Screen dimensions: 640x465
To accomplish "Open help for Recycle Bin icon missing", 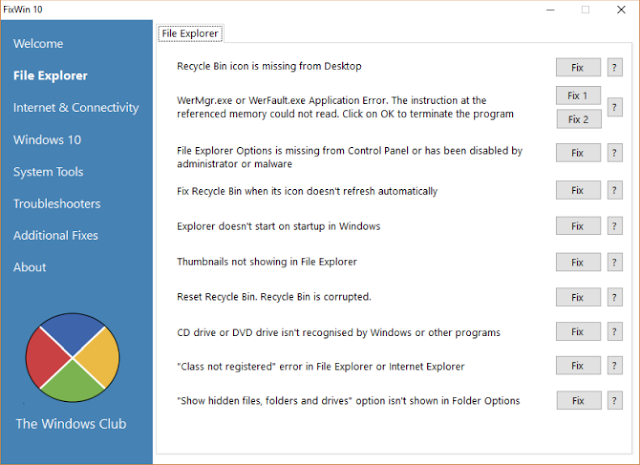I will [615, 67].
